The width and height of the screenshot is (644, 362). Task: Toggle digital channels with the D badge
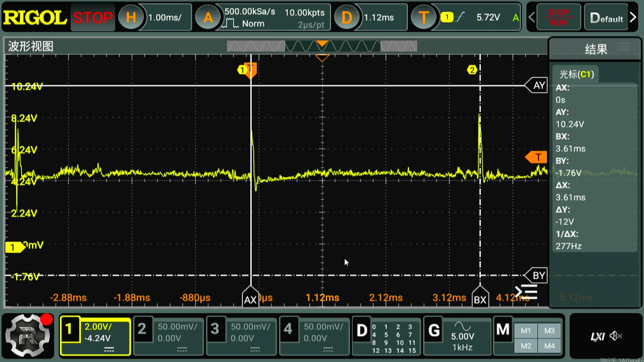click(x=362, y=331)
